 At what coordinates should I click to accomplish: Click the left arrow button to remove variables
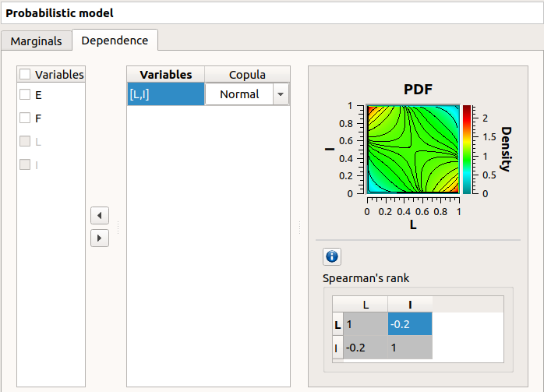click(x=100, y=215)
